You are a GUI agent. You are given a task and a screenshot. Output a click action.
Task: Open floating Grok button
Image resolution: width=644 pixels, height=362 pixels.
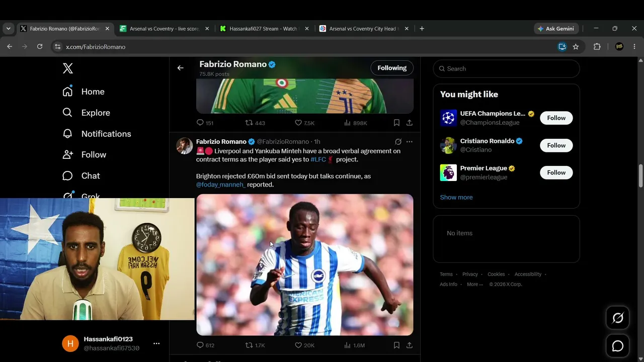point(618,318)
